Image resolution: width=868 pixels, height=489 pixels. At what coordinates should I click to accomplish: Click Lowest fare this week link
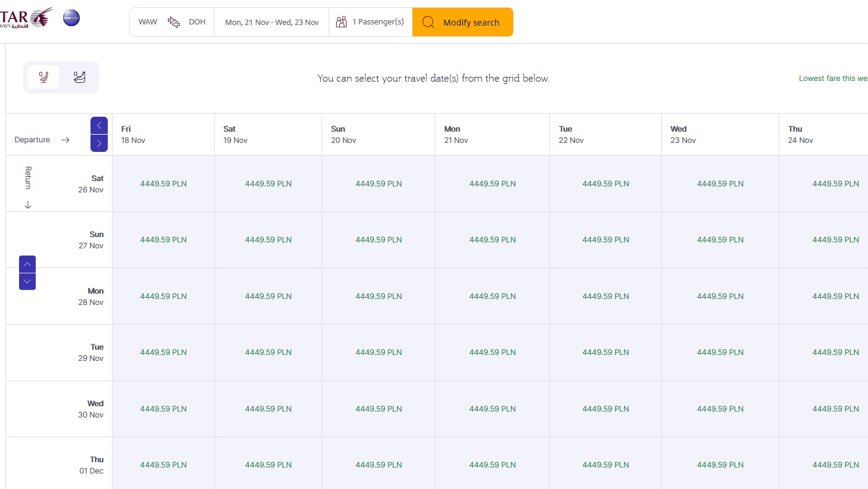[x=833, y=78]
